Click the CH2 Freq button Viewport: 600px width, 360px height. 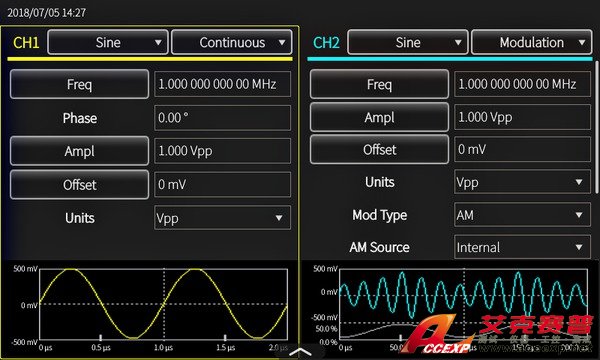[x=379, y=84]
